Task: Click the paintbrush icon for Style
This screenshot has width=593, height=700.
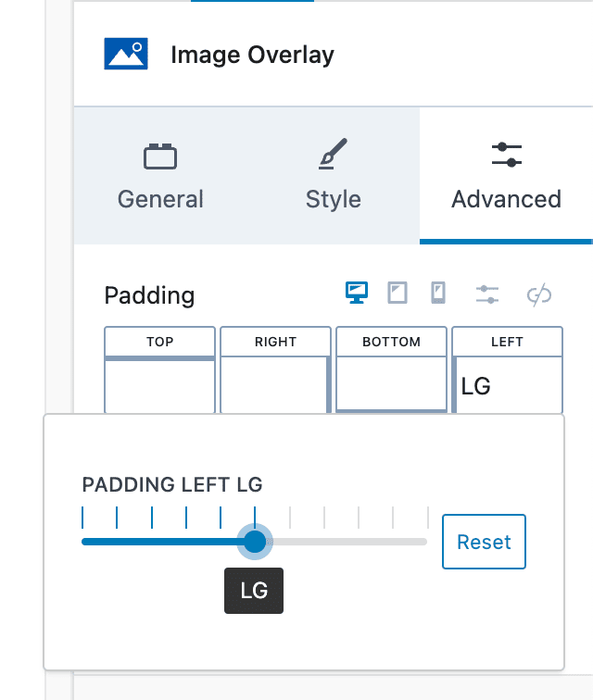Action: click(333, 155)
